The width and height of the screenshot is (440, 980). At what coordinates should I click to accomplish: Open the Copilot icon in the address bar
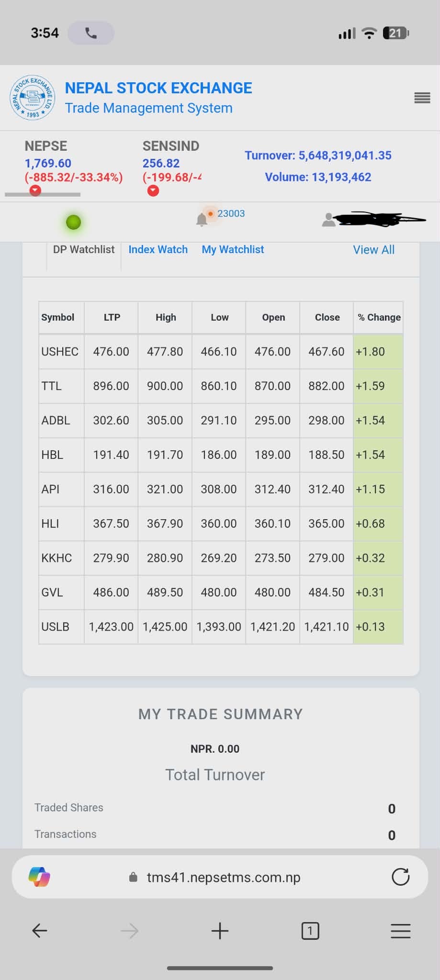coord(39,877)
